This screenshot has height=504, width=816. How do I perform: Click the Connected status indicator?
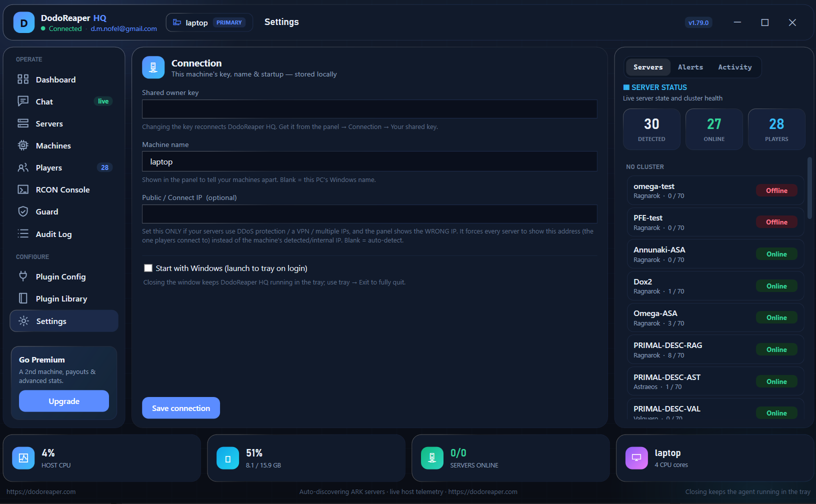click(61, 28)
